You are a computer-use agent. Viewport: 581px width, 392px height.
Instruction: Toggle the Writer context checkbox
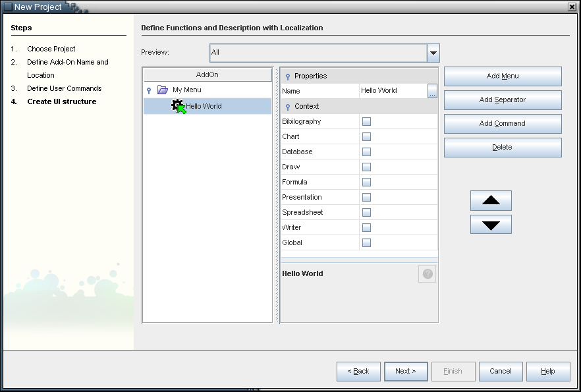[366, 228]
